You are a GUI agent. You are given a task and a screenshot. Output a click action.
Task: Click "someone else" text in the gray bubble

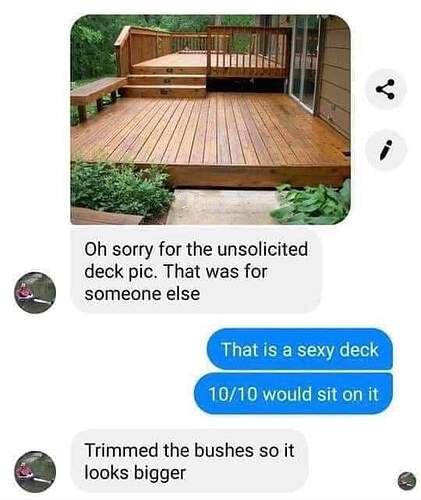point(142,294)
